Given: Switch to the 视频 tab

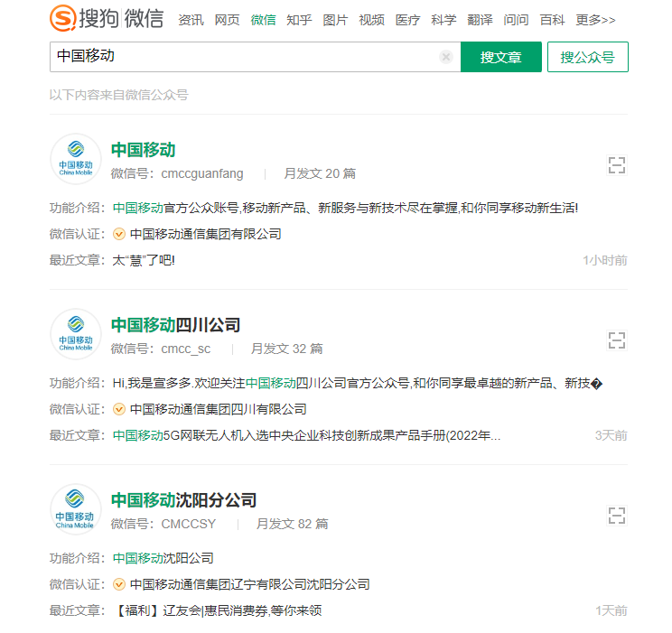Looking at the screenshot, I should pos(371,20).
